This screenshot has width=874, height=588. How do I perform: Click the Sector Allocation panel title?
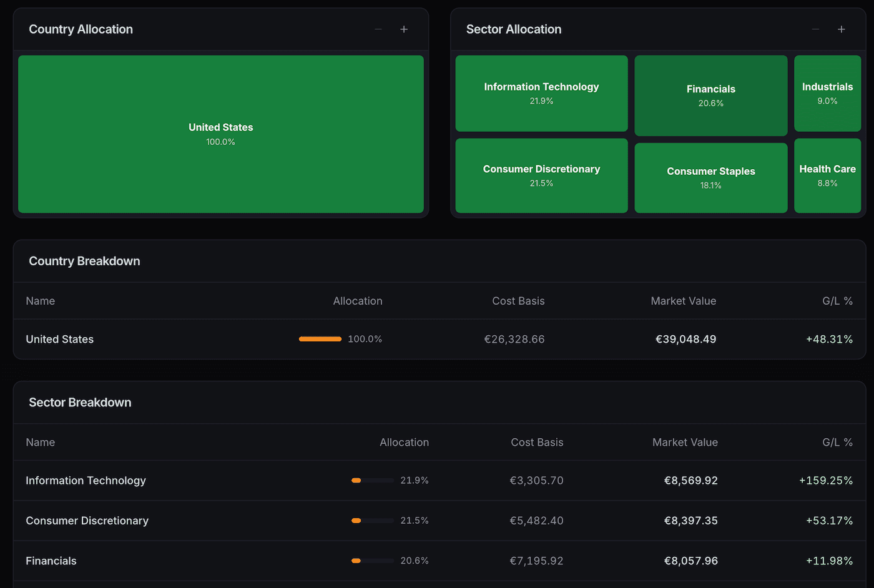point(514,29)
